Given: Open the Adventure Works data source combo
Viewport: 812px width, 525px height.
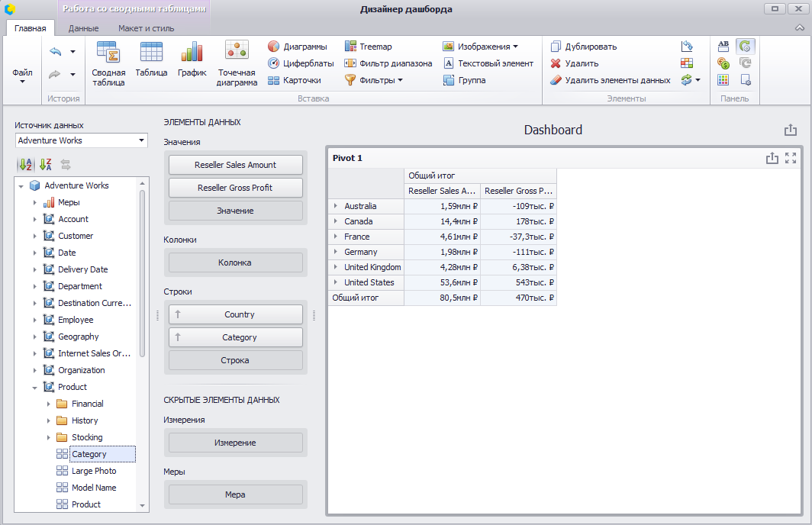Looking at the screenshot, I should 82,140.
